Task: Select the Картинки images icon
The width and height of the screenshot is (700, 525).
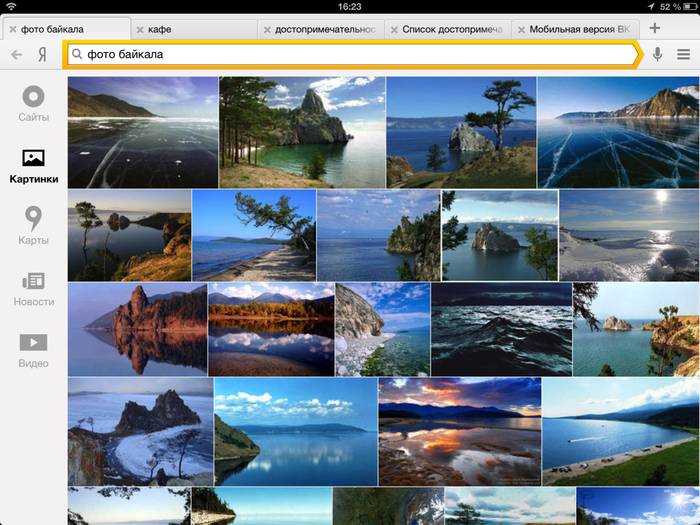Action: [33, 158]
